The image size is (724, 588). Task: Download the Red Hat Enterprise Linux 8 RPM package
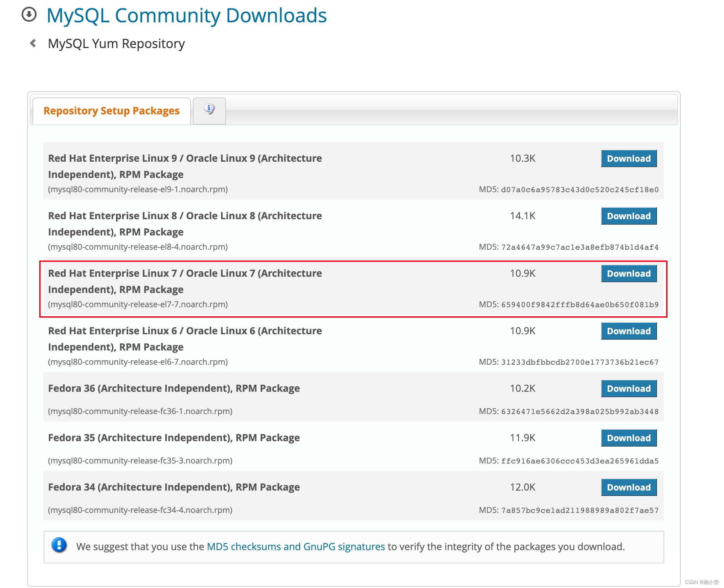(x=629, y=216)
